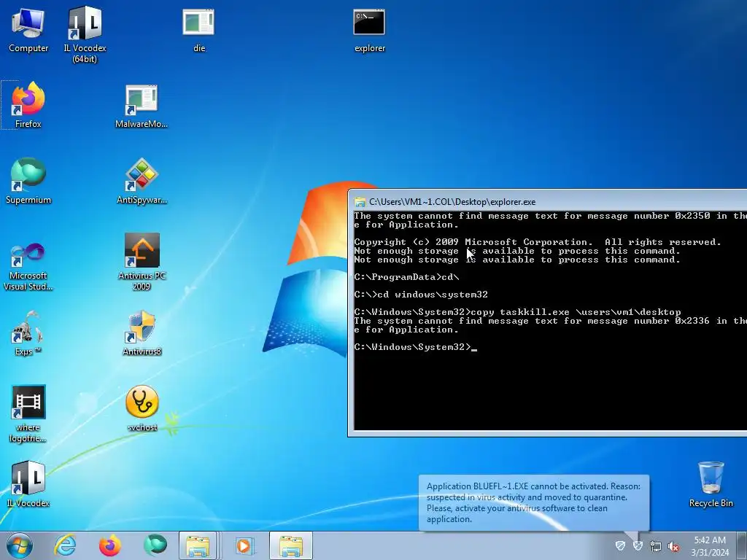This screenshot has height=560, width=747.
Task: Select the Firefox desktop shortcut
Action: [28, 105]
